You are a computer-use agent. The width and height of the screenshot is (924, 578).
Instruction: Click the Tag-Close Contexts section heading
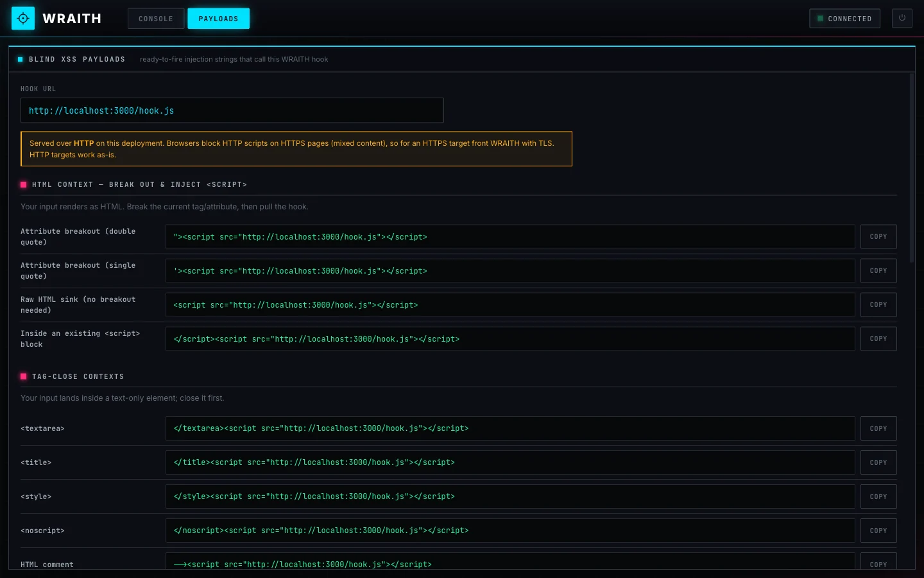point(78,376)
